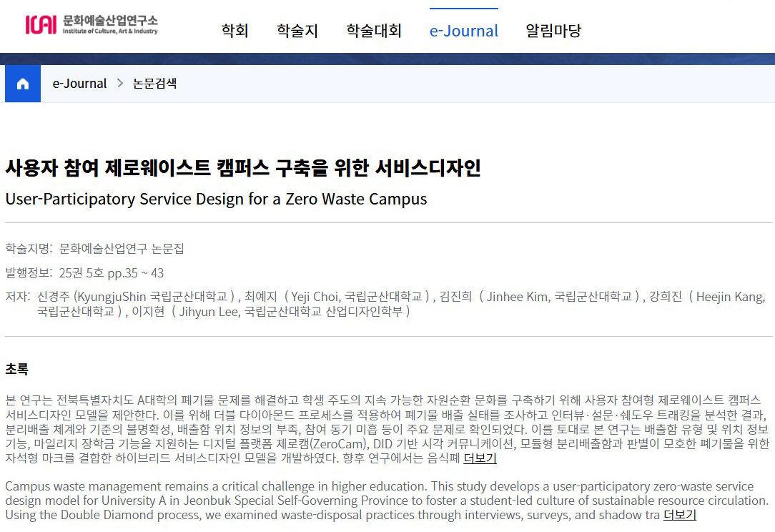
Task: Select the 학술대회 menu item
Action: pos(374,30)
